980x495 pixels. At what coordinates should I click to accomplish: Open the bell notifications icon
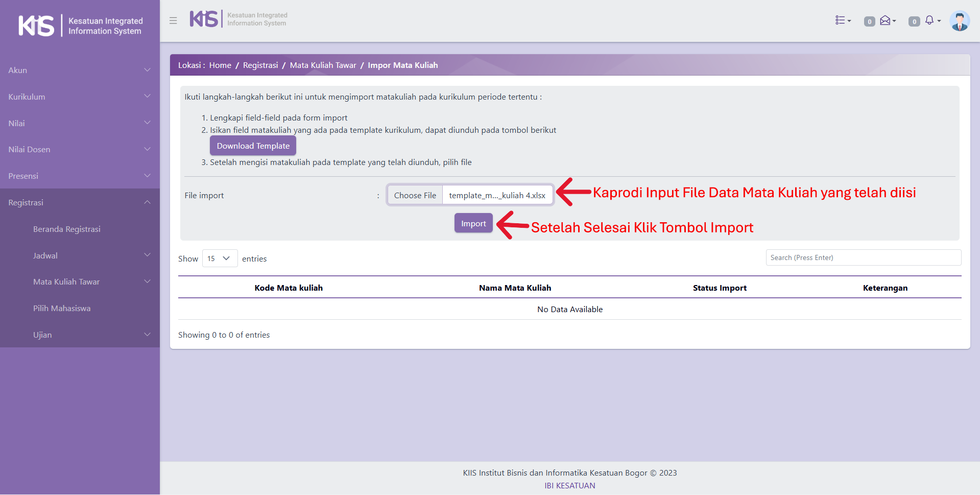pos(930,20)
